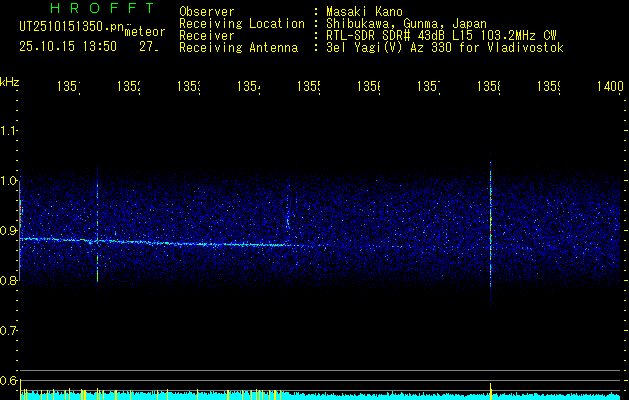Click the 0.8 kHz frequency axis label

[x=8, y=280]
